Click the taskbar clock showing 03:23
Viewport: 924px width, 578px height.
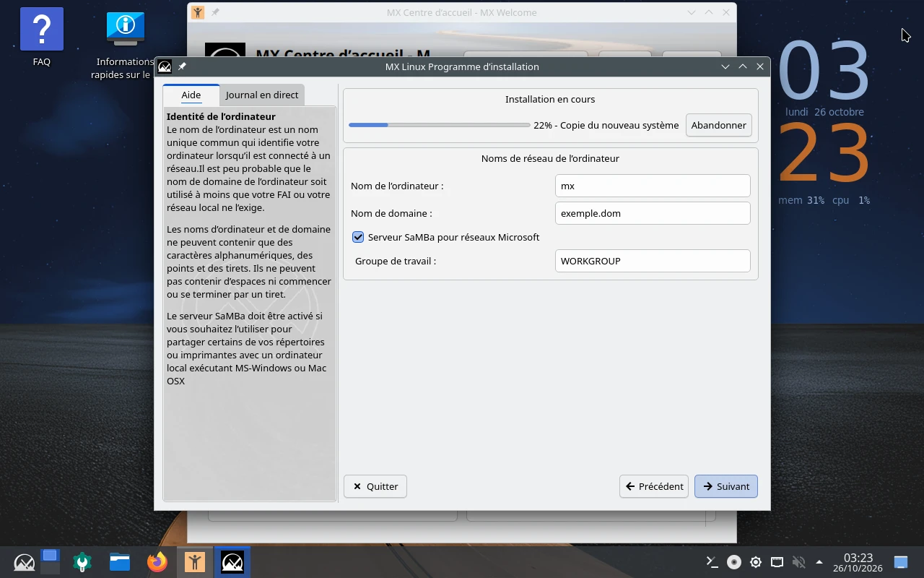858,562
